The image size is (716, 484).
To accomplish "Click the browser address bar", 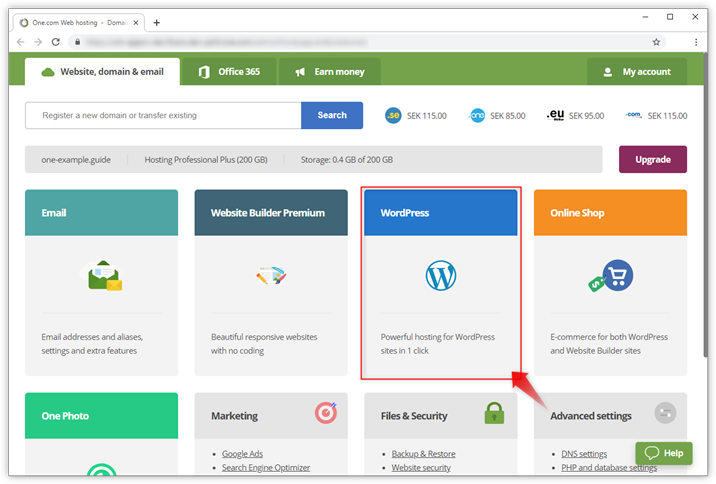I will coord(367,42).
